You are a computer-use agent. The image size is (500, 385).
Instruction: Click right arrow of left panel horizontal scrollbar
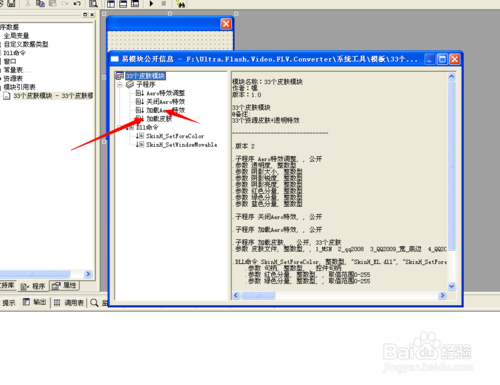click(88, 274)
